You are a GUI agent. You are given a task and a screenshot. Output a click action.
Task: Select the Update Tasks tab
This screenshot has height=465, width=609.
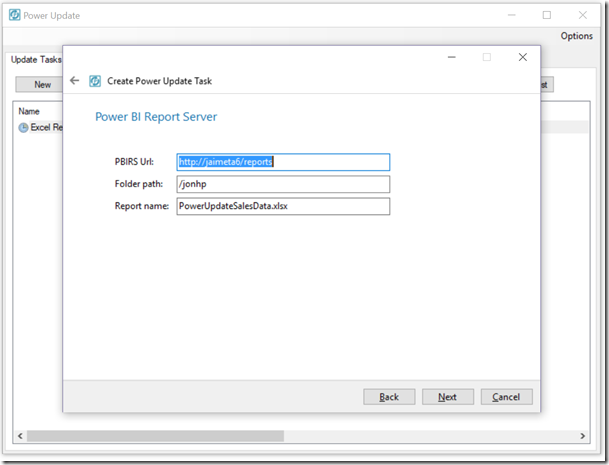tap(36, 60)
